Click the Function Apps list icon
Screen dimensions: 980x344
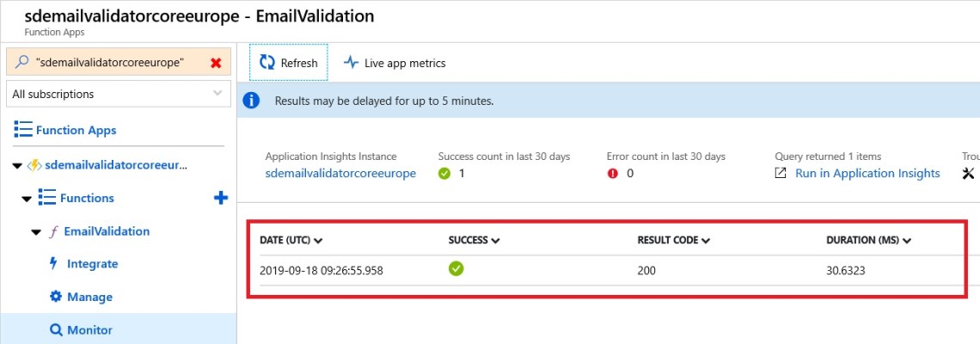click(23, 131)
